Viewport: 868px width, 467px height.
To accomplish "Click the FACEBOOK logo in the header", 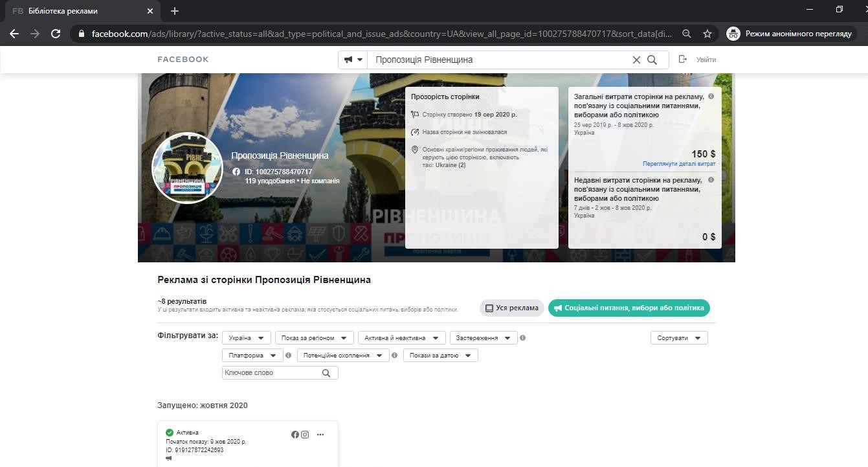I will (x=183, y=60).
